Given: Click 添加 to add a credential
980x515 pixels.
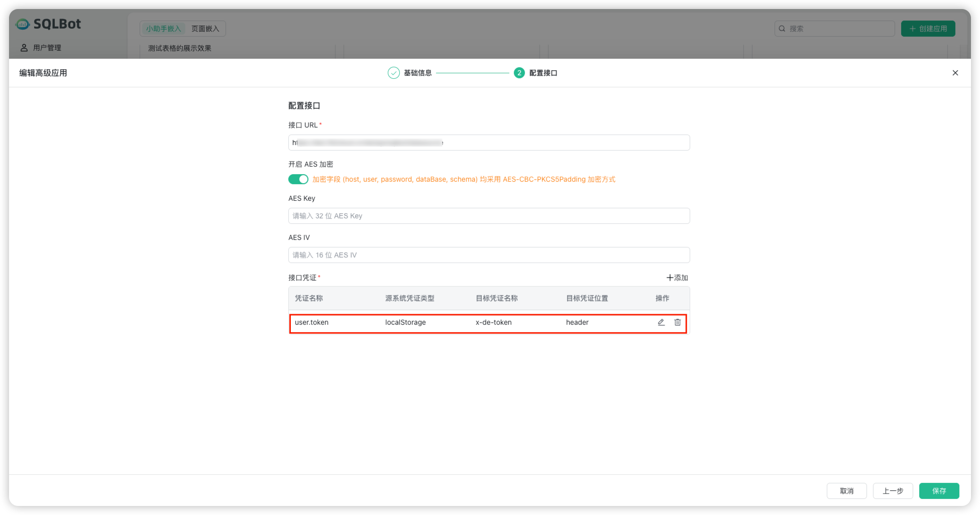Looking at the screenshot, I should [677, 278].
